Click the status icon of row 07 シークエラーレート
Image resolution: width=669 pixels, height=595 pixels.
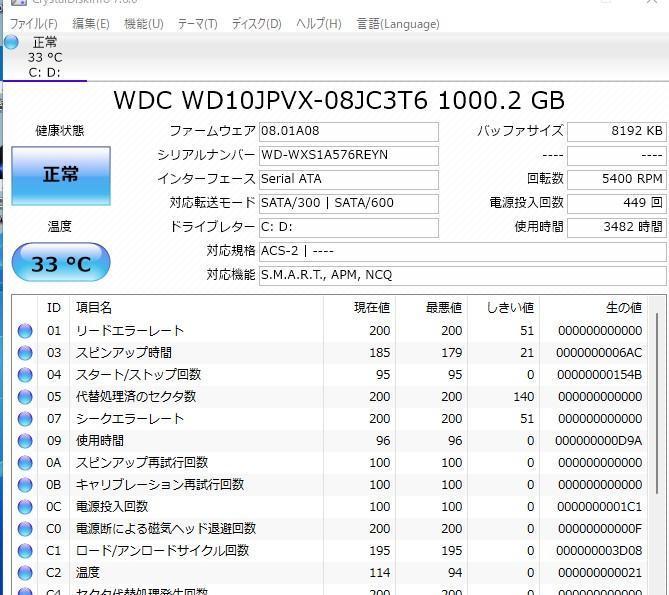point(25,419)
